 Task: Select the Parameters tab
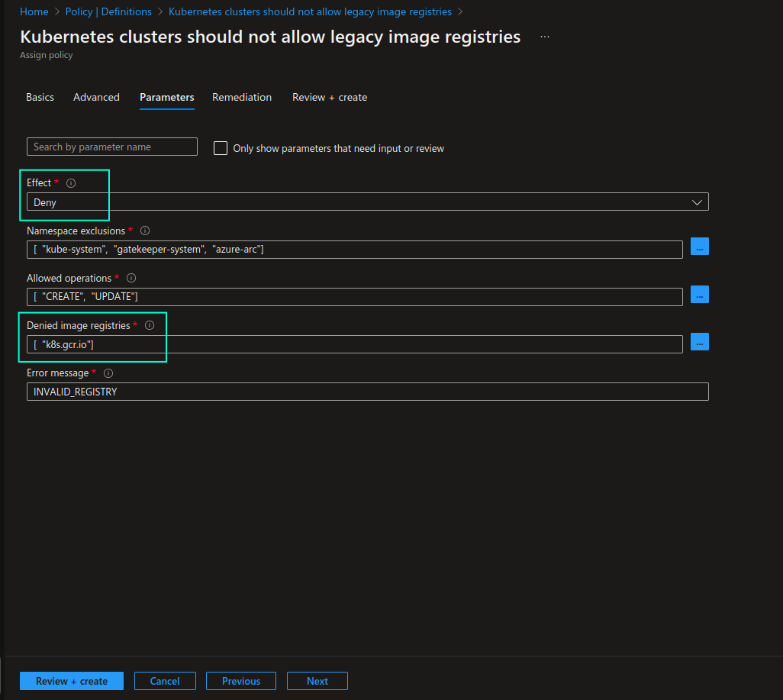coord(167,97)
